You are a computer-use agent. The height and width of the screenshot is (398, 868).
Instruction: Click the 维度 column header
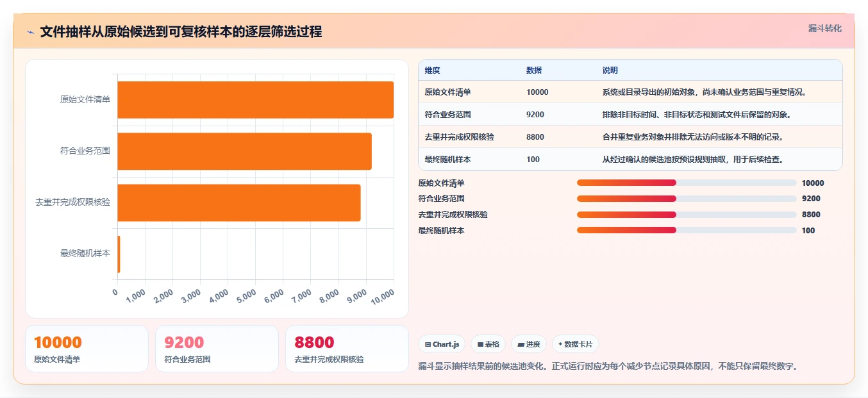[x=432, y=70]
